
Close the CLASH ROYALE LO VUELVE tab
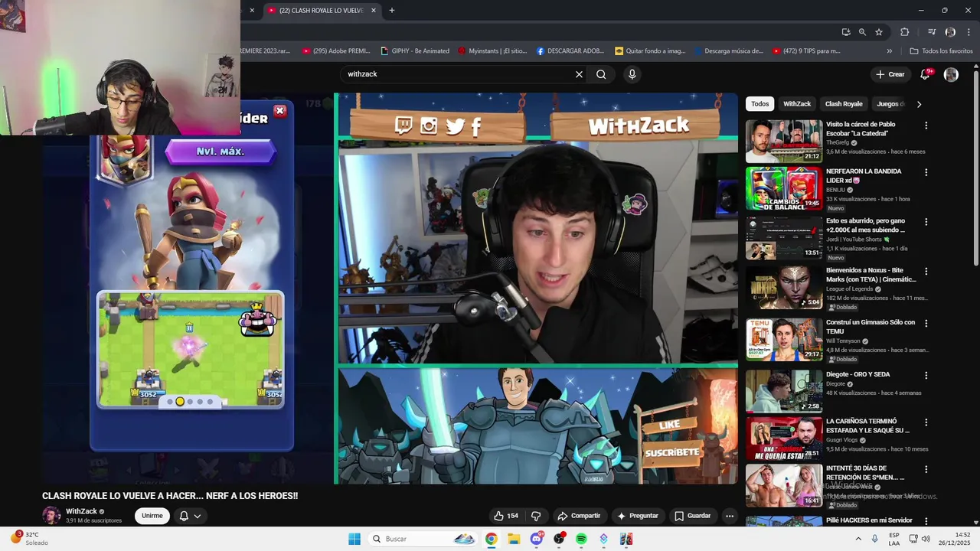(x=374, y=11)
